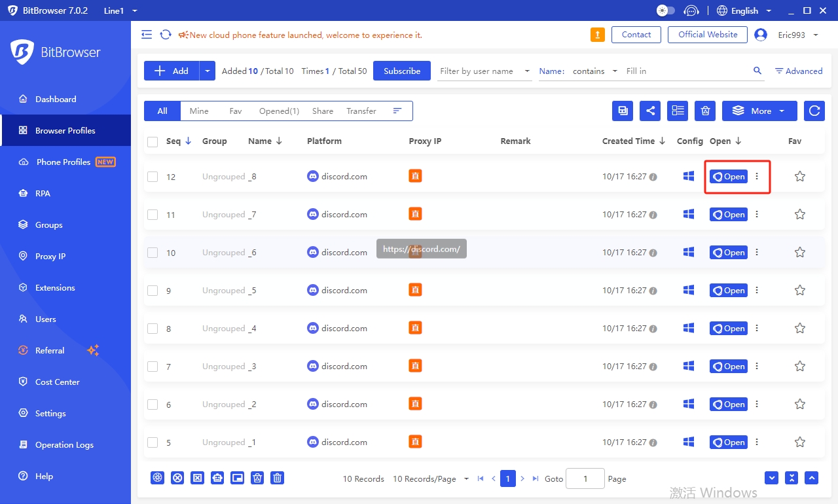Open the More actions dropdown
Image resolution: width=838 pixels, height=504 pixels.
(x=759, y=111)
